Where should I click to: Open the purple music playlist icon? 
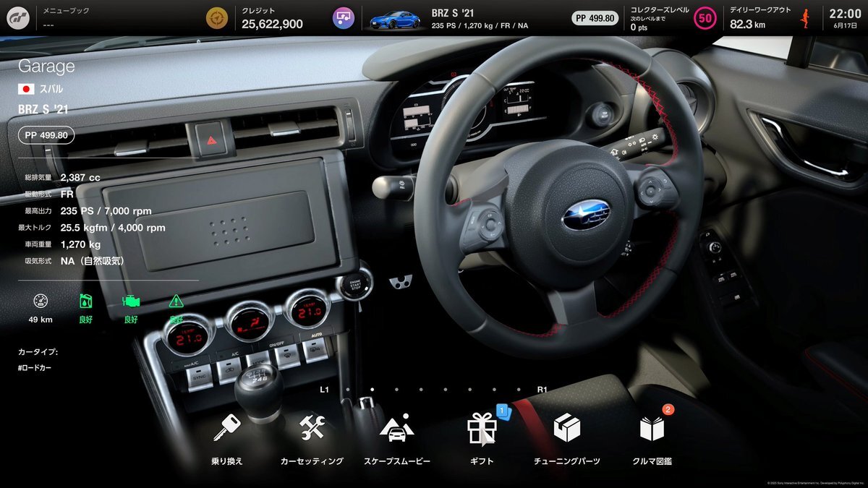343,18
